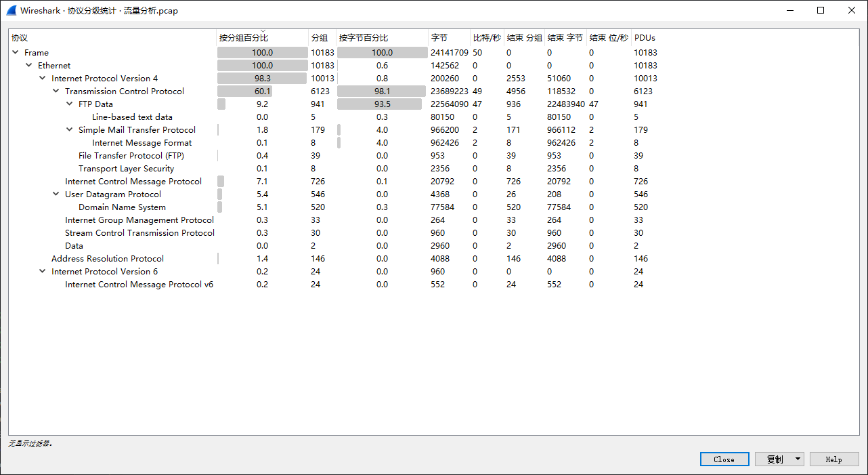Screen dimensions: 868x475
Task: Click the Wireshark shark fin title icon
Action: point(11,10)
